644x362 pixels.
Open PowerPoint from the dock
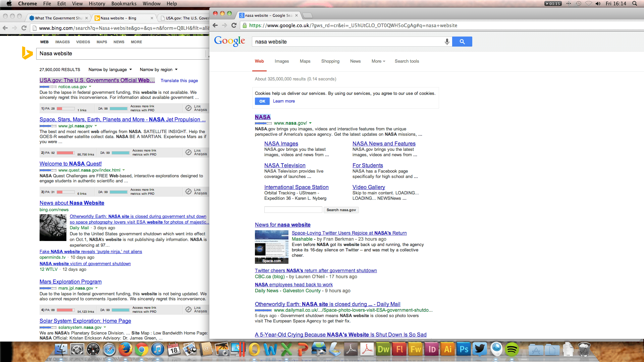pyautogui.click(x=303, y=350)
